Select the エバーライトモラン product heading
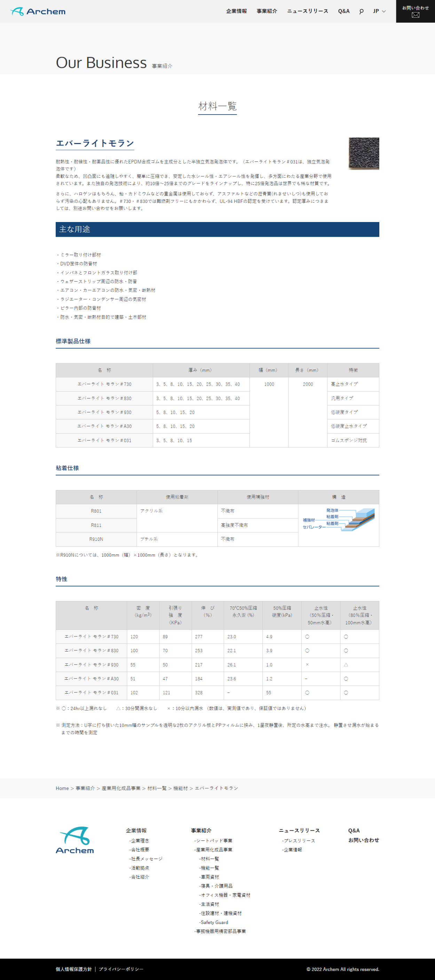 [x=95, y=143]
